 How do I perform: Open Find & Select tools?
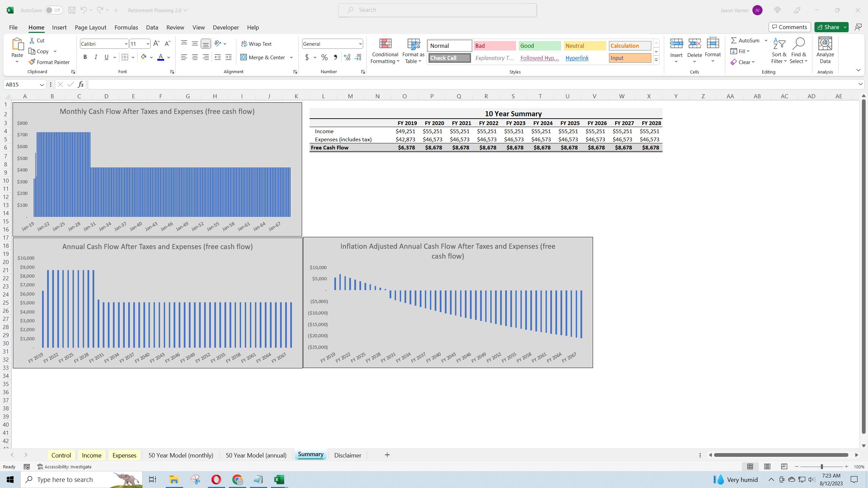(799, 51)
